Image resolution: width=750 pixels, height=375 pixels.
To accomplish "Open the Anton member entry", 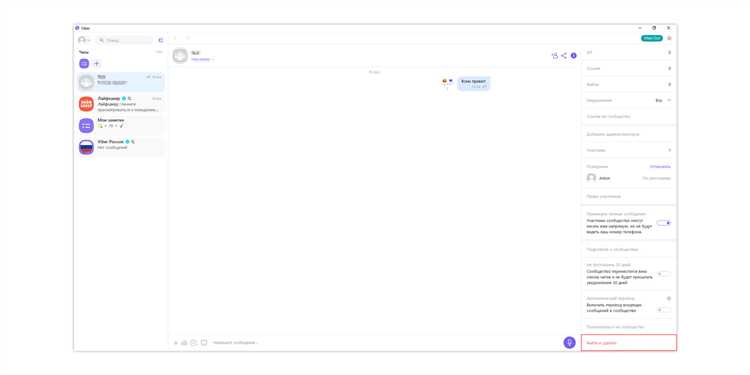I will [629, 178].
